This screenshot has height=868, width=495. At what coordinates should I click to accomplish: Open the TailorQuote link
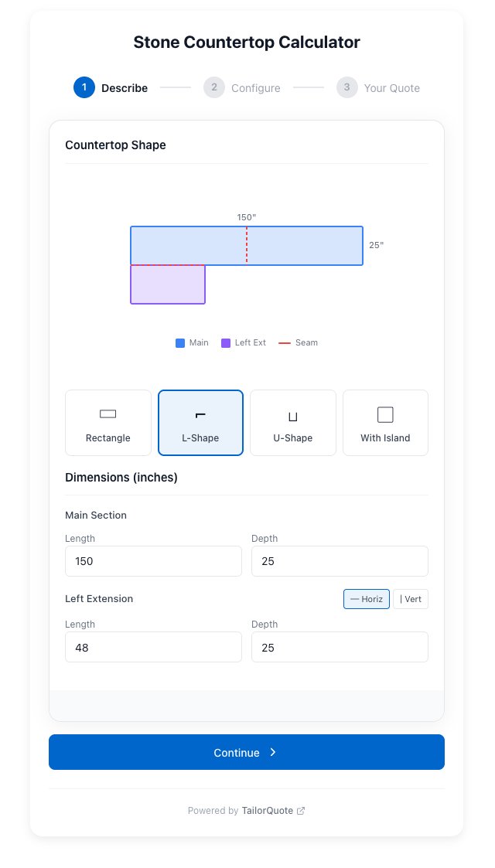266,811
